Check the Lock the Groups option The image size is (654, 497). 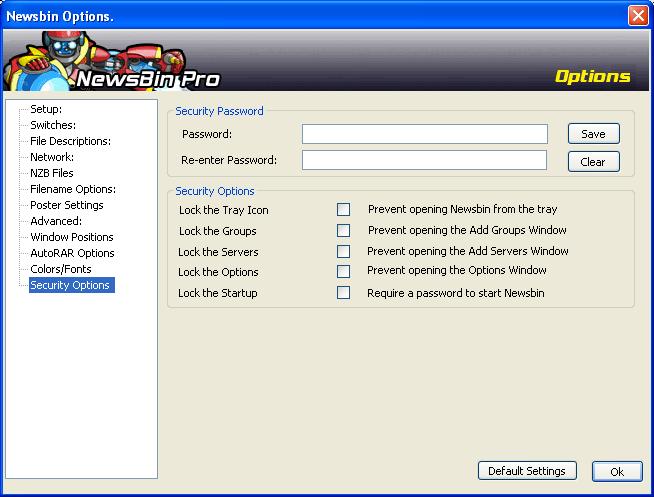pyautogui.click(x=344, y=231)
